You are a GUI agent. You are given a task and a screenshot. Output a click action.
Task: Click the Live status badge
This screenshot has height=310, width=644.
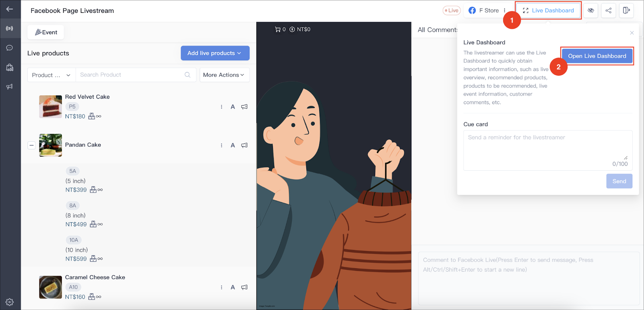pyautogui.click(x=452, y=10)
